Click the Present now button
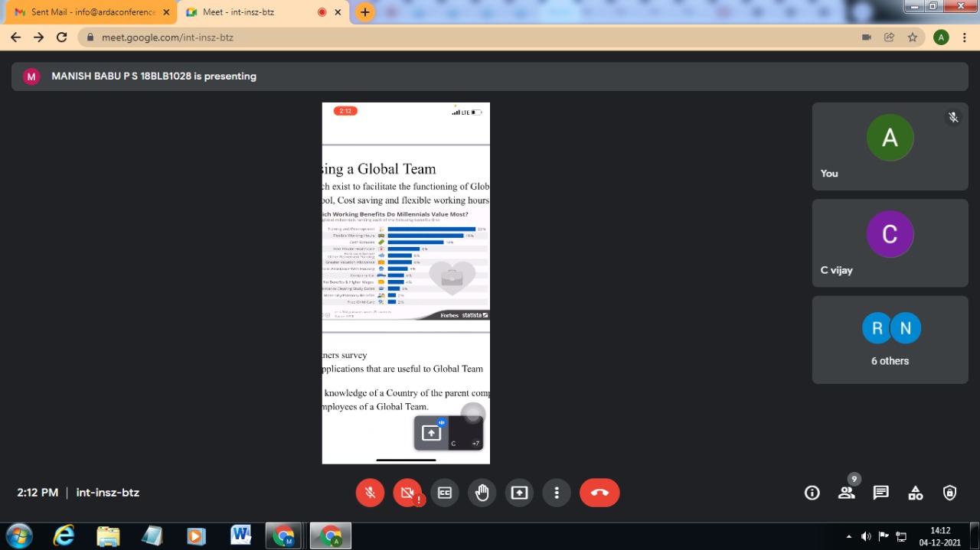 [x=519, y=493]
